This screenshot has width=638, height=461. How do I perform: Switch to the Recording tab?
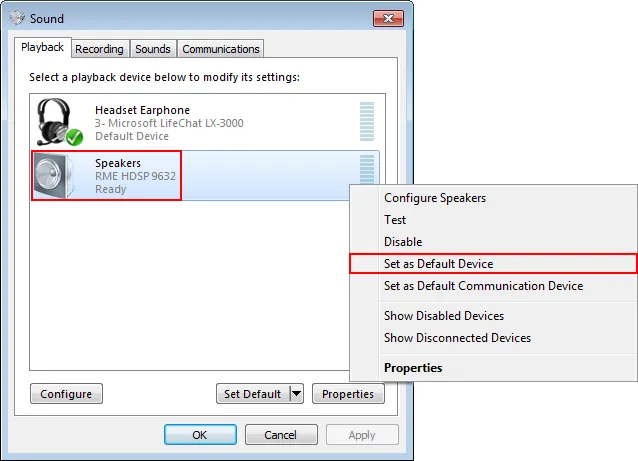tap(99, 49)
